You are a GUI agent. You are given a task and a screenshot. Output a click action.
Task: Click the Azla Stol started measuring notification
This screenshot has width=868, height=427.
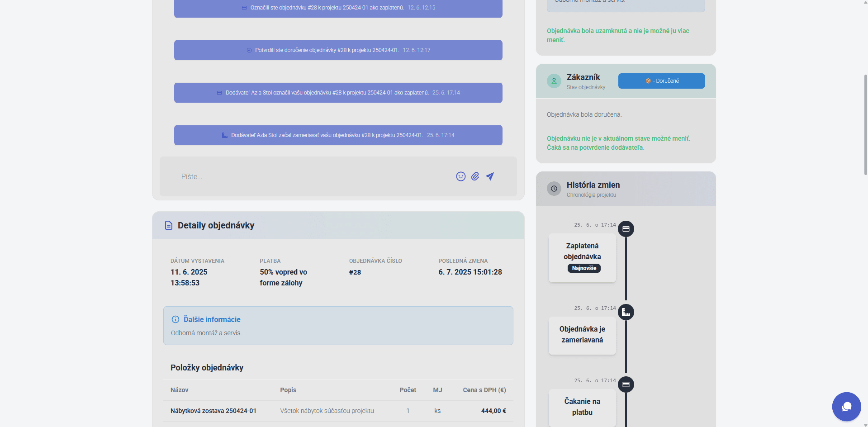click(x=338, y=135)
